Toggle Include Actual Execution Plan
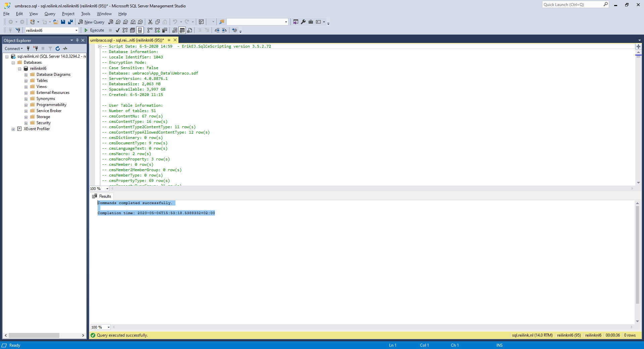The height and width of the screenshot is (349, 644). tap(150, 30)
